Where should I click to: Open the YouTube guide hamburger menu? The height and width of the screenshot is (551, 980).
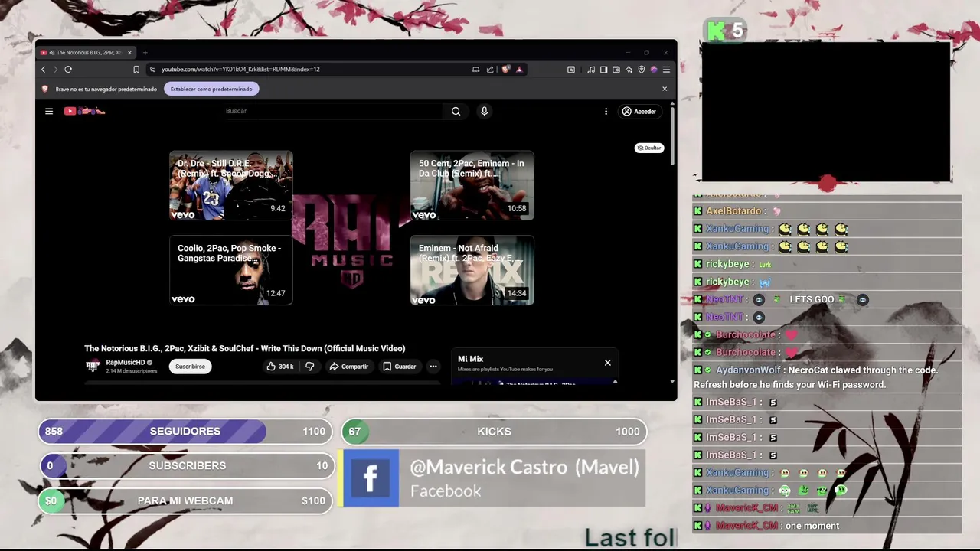tap(49, 112)
